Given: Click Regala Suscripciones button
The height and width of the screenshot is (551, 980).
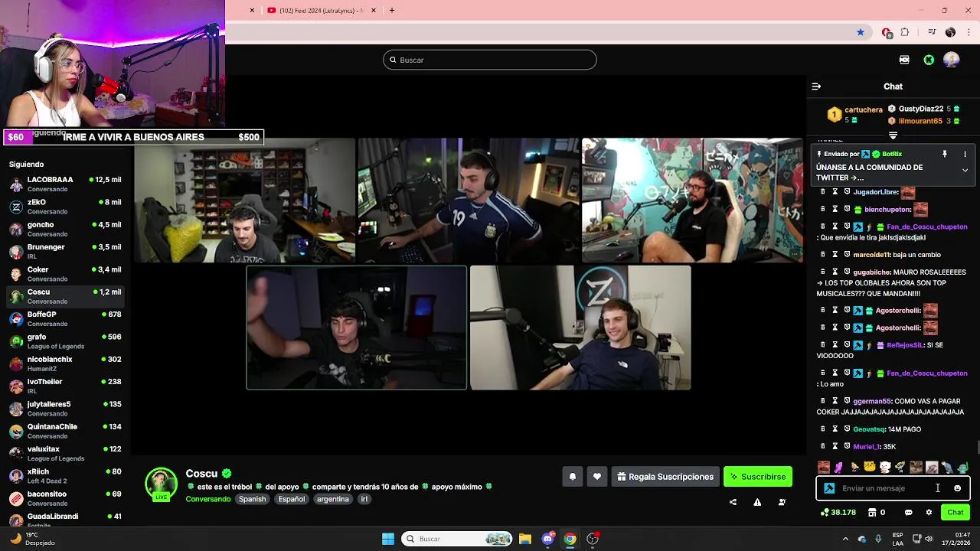Looking at the screenshot, I should pyautogui.click(x=665, y=477).
